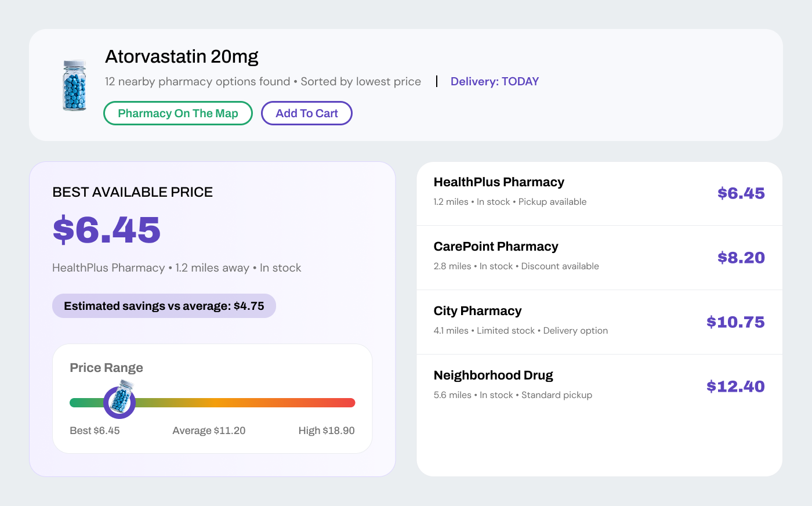Select the Neighborhood Drug row
Screen dimensions: 812x506
[600, 386]
